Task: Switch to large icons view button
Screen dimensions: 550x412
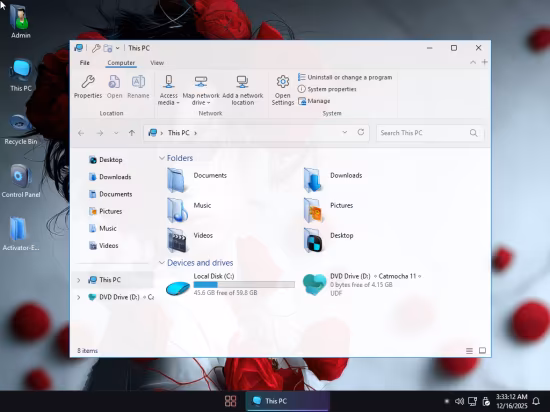Action: click(x=482, y=351)
